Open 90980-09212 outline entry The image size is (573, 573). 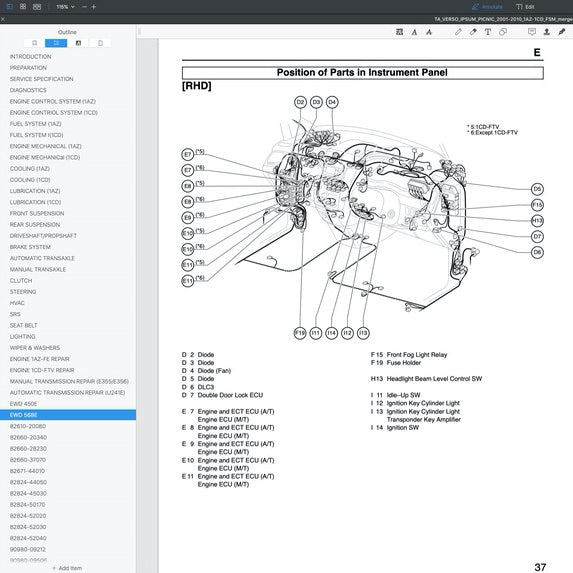28,550
